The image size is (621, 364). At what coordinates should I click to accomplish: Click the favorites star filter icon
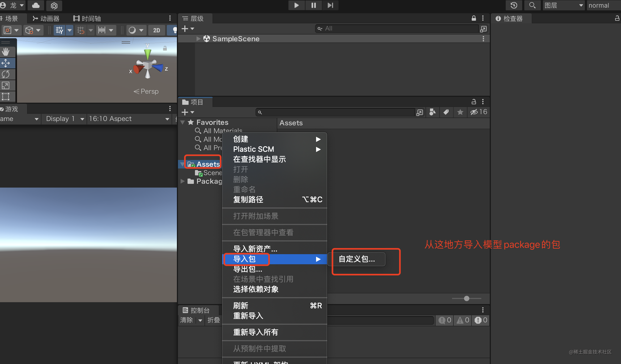tap(460, 112)
